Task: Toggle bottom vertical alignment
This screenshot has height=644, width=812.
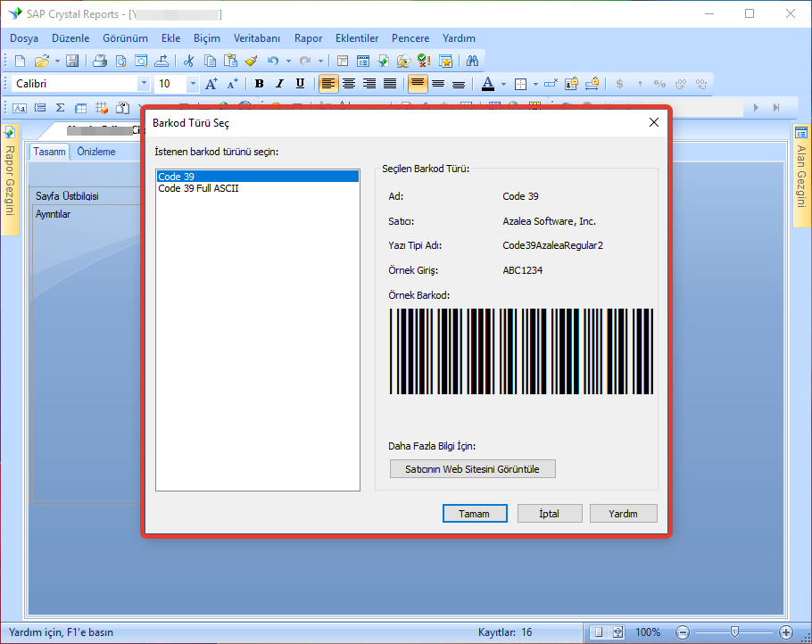Action: pos(459,84)
